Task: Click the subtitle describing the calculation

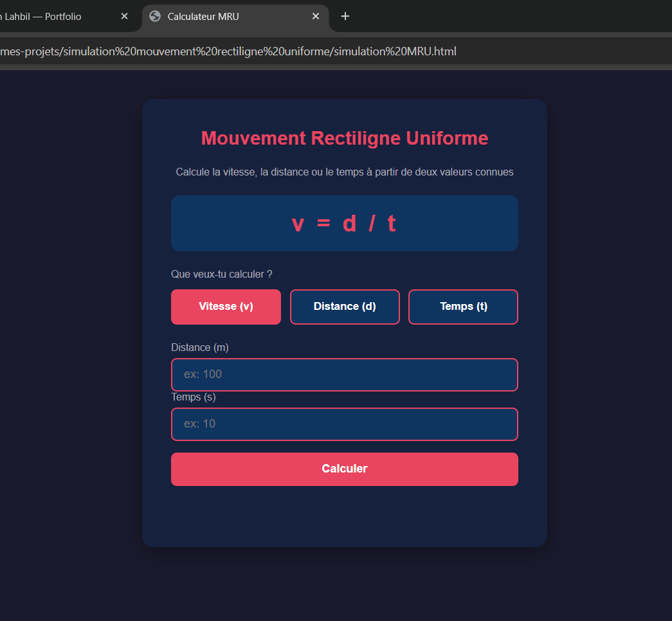Action: tap(345, 172)
